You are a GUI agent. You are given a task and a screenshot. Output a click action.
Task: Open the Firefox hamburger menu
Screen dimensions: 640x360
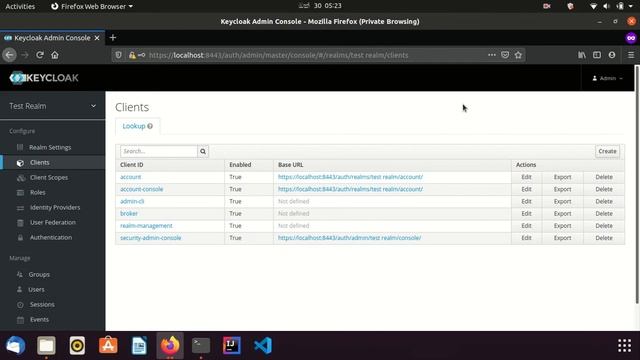[631, 55]
